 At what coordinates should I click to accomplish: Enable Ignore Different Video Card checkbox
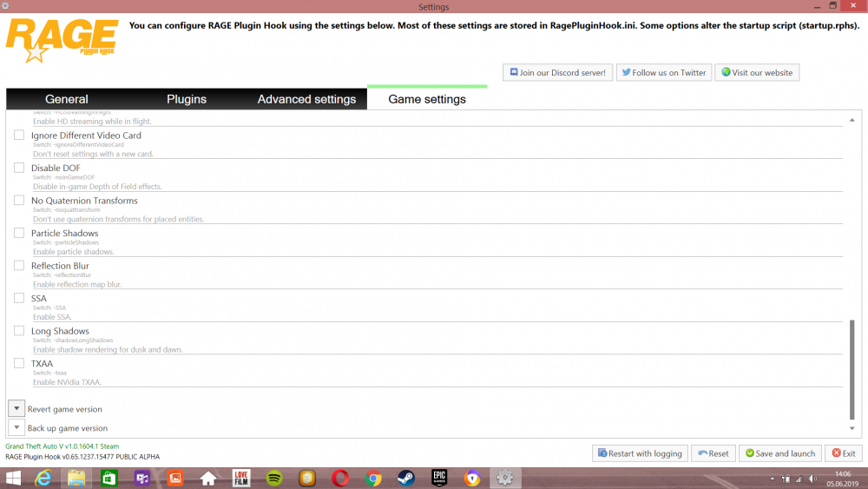pos(19,135)
